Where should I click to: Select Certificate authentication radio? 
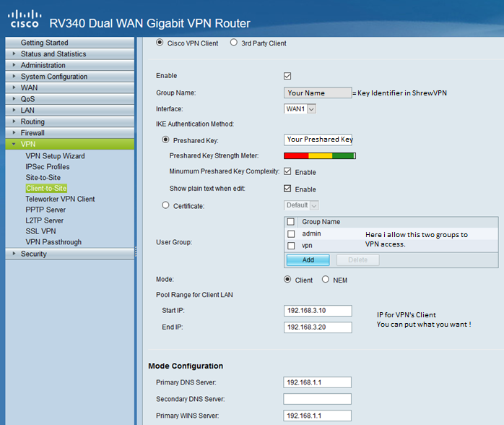[165, 205]
